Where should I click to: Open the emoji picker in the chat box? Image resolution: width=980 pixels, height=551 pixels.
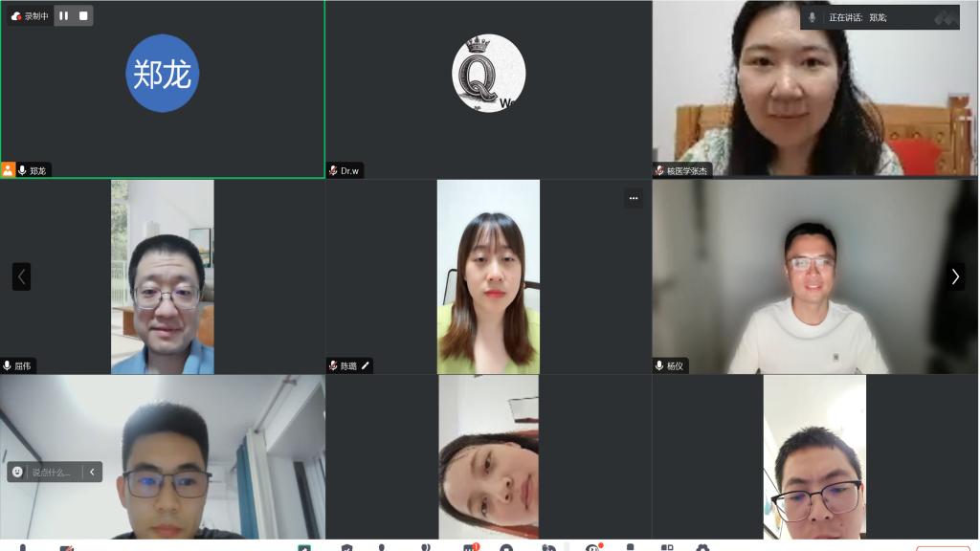[17, 472]
